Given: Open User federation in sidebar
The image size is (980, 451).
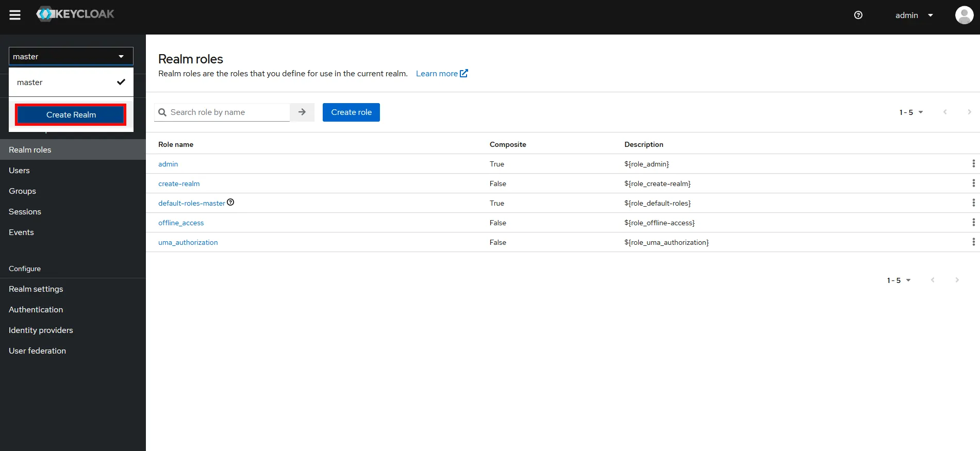Looking at the screenshot, I should [x=73, y=350].
